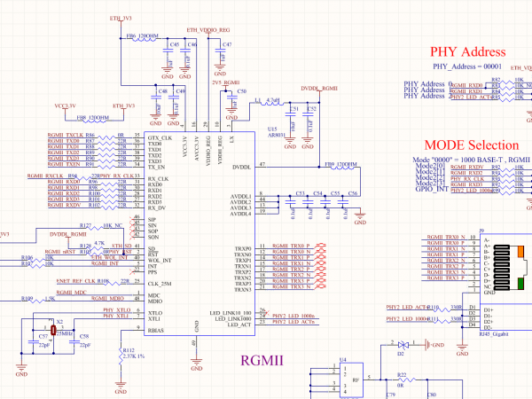Image resolution: width=532 pixels, height=399 pixels.
Task: Click the R112 2.37K 1% resistor
Action: (121, 355)
